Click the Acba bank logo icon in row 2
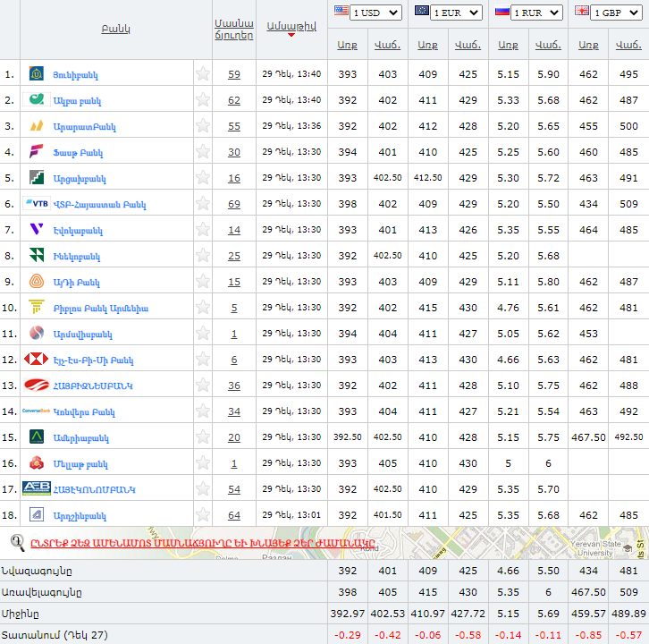 37,99
